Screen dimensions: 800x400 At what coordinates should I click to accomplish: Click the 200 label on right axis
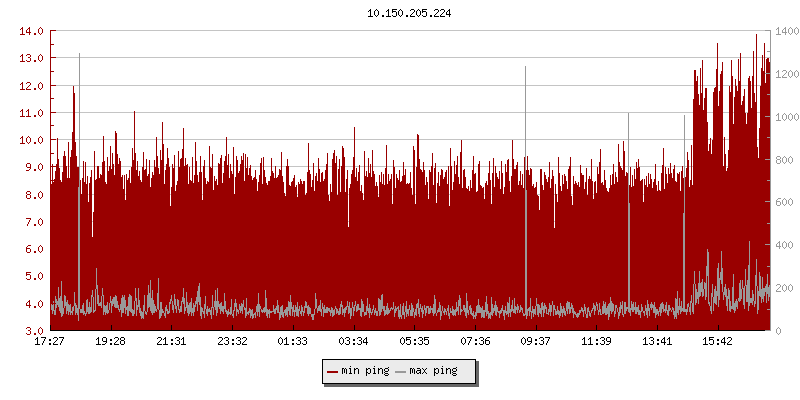pos(784,288)
